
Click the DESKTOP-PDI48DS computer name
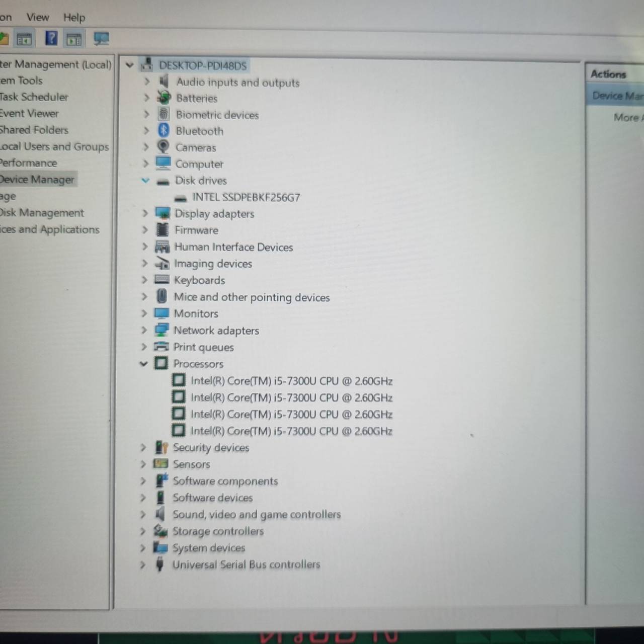tap(203, 65)
